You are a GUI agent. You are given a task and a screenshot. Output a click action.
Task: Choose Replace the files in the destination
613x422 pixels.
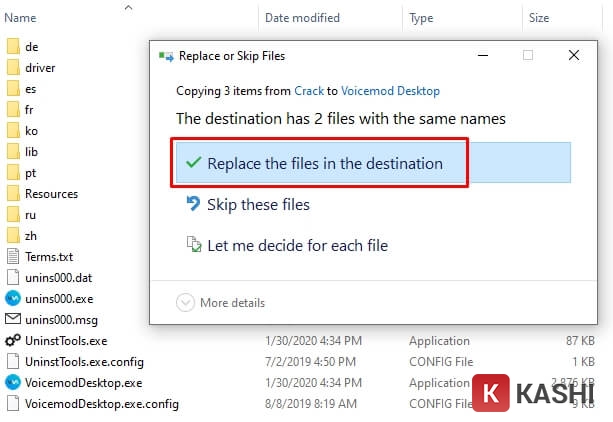373,163
